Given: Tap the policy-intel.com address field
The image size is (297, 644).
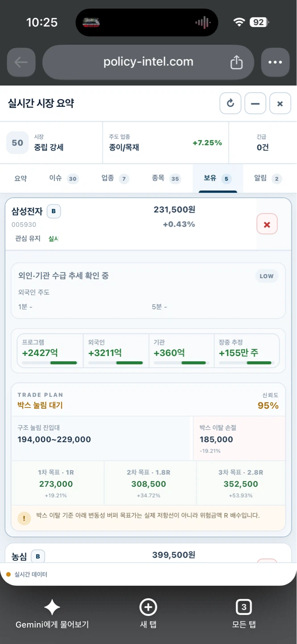Looking at the screenshot, I should tap(148, 62).
